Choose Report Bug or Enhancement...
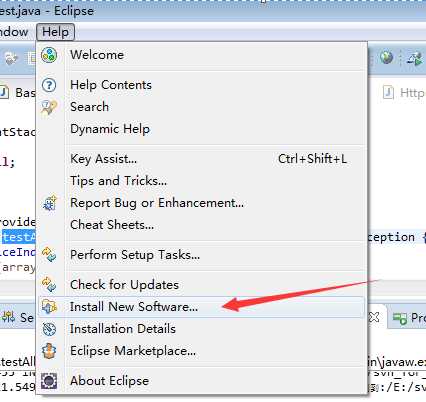Viewport: 426px width, 402px height. coord(201,203)
